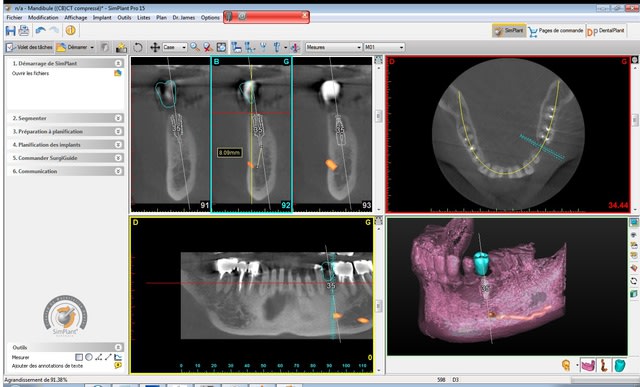Toggle the Volet des tâches panel
Viewport: 640px width, 387px height.
(29, 47)
